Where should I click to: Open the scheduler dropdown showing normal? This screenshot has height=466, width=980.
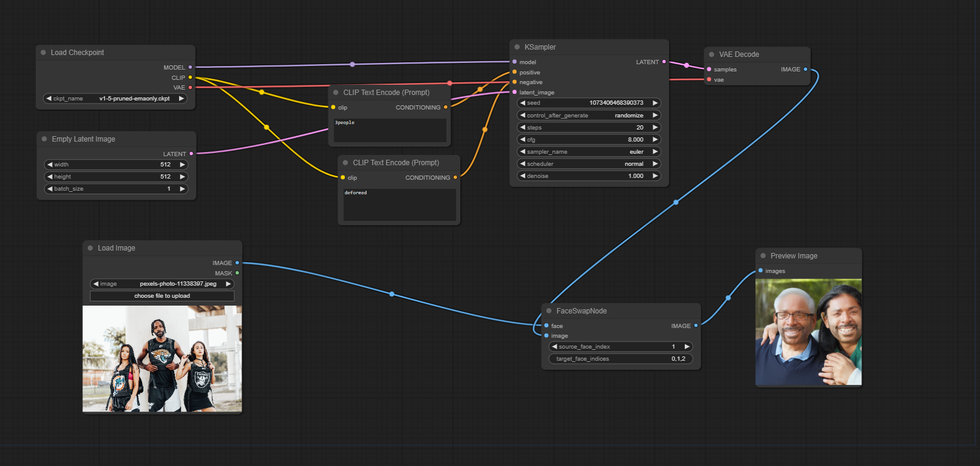click(x=589, y=163)
